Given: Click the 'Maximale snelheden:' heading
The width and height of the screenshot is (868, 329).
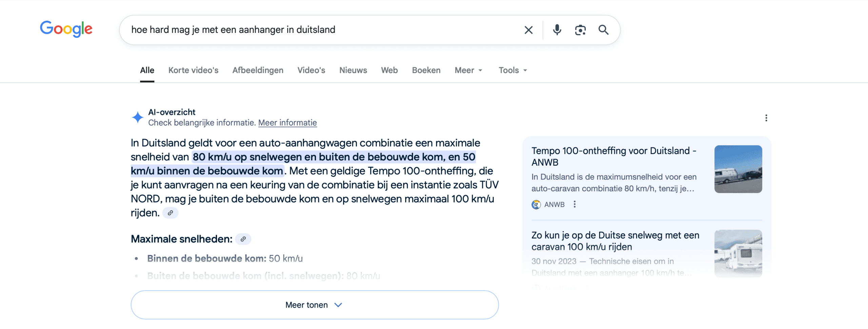Looking at the screenshot, I should point(182,239).
